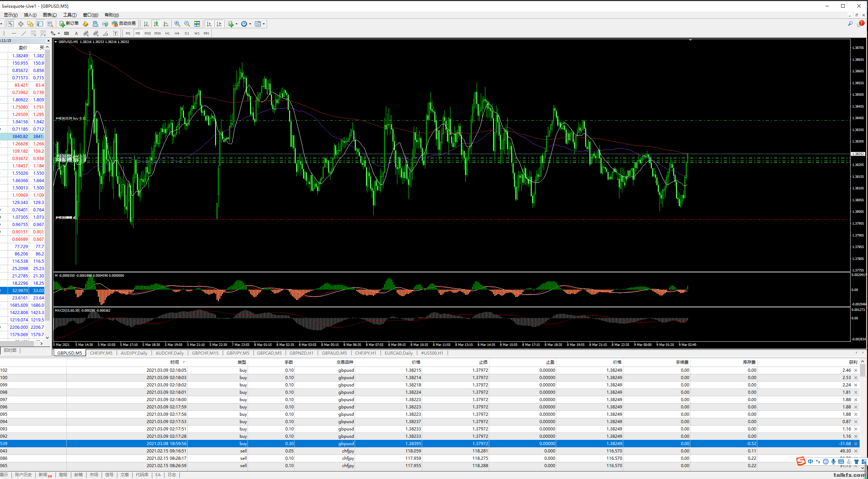This screenshot has width=868, height=479.
Task: Toggle 自动交易 AutoTrading button
Action: 124,24
